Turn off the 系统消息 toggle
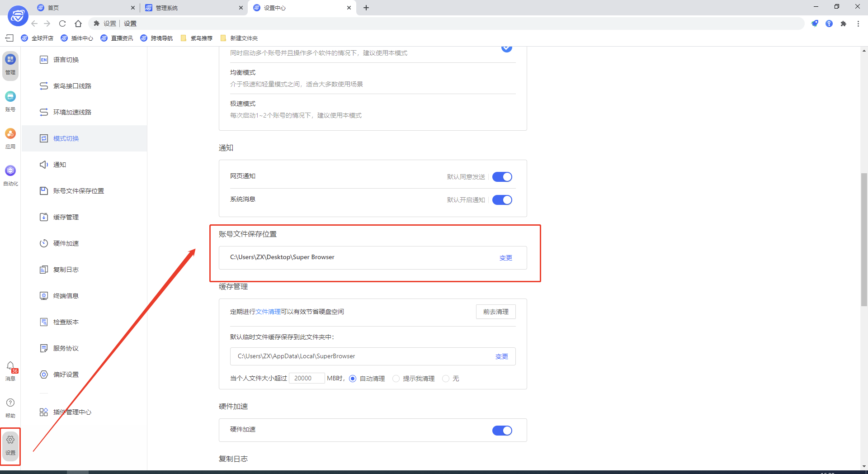 502,199
